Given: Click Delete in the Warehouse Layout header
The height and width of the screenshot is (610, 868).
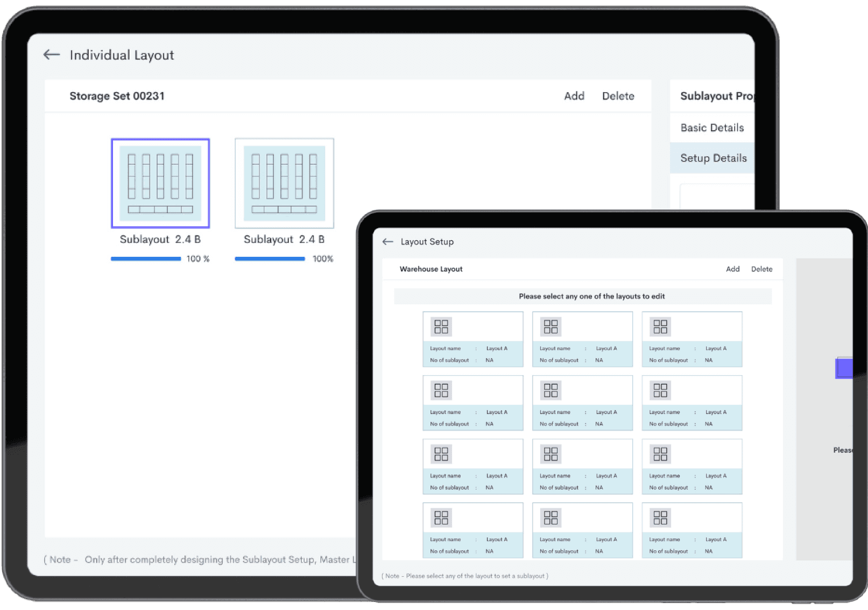Looking at the screenshot, I should [761, 269].
